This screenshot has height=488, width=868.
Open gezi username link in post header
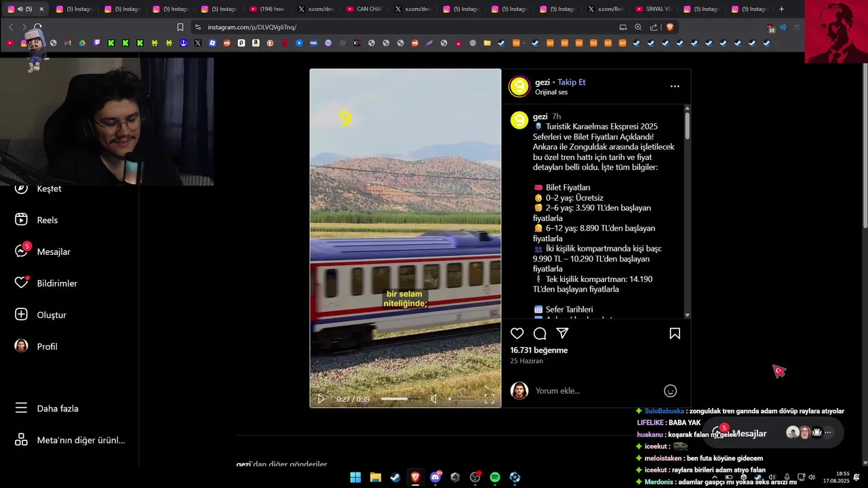point(542,82)
